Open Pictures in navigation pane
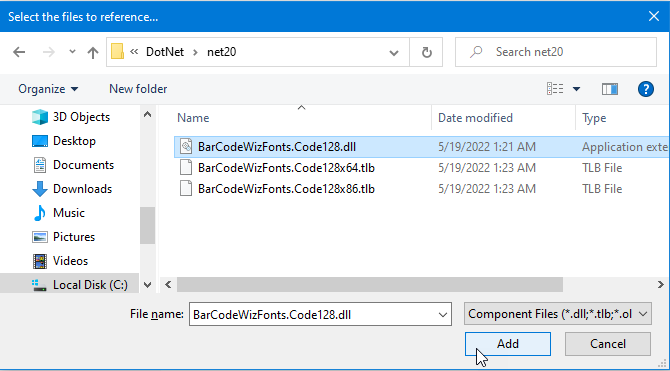This screenshot has width=670, height=371. click(x=73, y=237)
